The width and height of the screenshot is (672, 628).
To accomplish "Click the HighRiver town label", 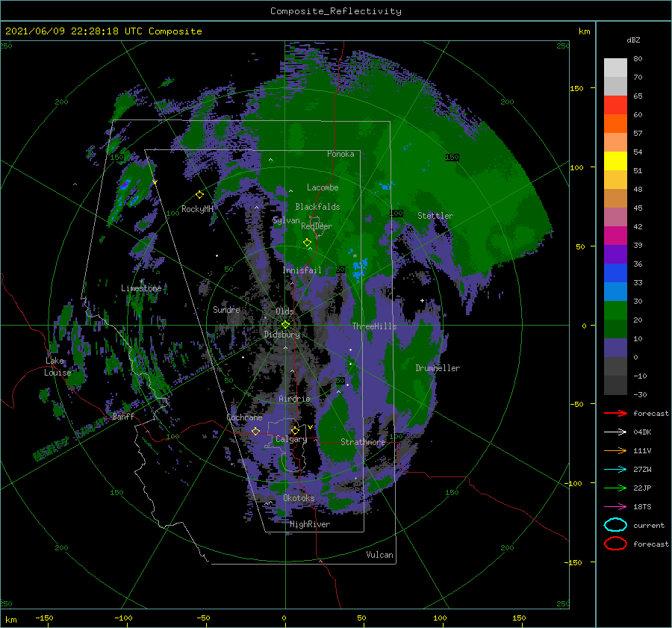I will [x=310, y=524].
